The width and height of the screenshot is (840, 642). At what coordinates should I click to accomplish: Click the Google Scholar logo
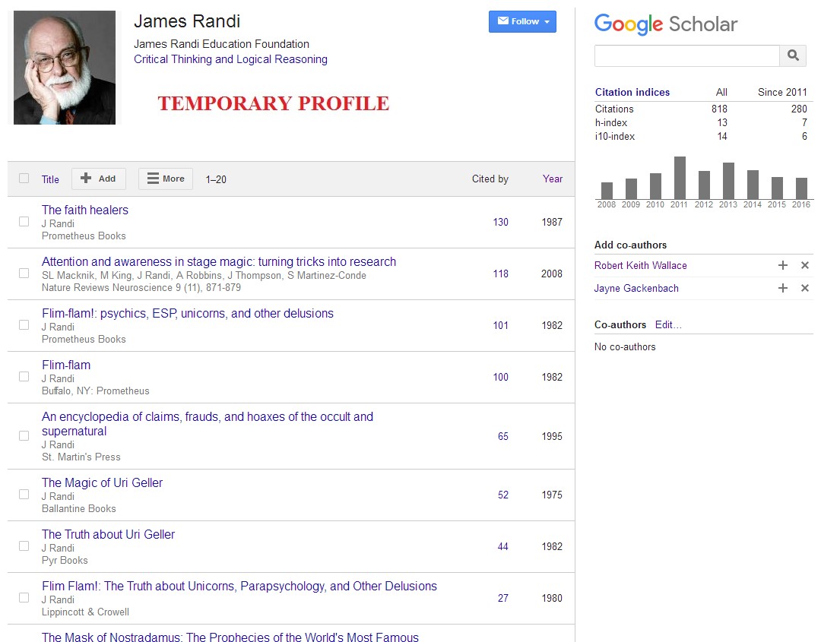pos(666,24)
